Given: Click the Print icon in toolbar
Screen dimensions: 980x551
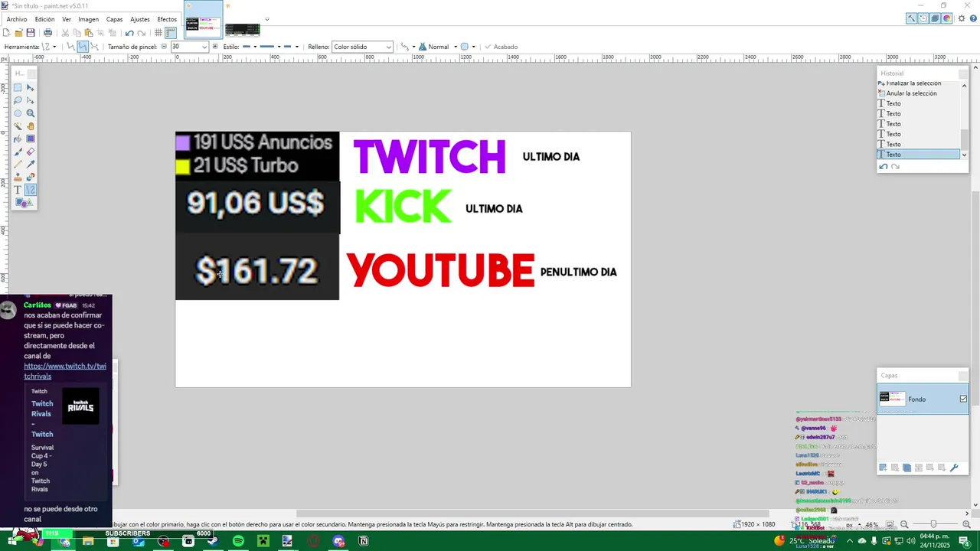Looking at the screenshot, I should [47, 33].
